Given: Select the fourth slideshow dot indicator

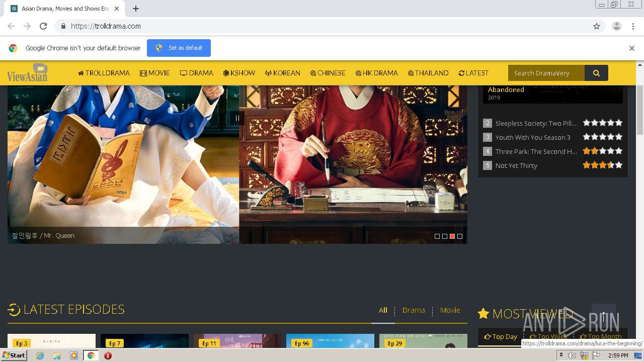Looking at the screenshot, I should [x=460, y=236].
